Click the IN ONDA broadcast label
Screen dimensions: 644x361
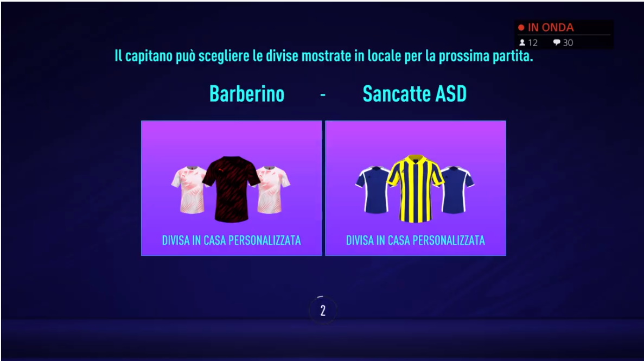coord(550,28)
